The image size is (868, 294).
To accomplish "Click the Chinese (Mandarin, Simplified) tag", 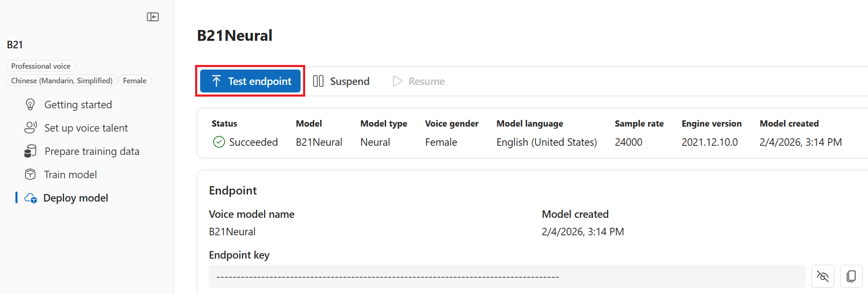I will pos(62,81).
